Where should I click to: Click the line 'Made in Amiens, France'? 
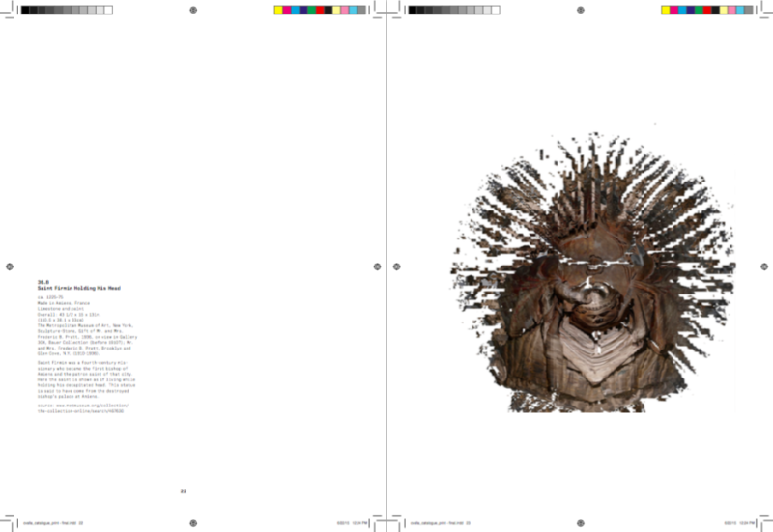point(64,303)
